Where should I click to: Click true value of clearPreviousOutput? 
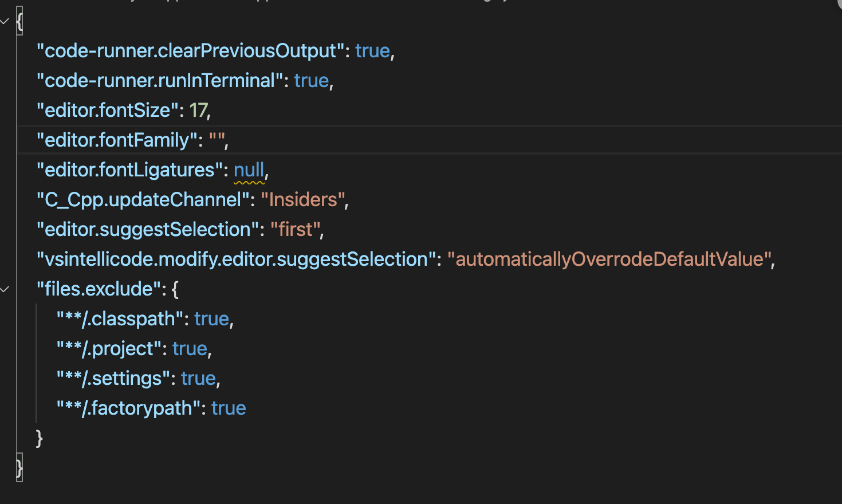372,51
